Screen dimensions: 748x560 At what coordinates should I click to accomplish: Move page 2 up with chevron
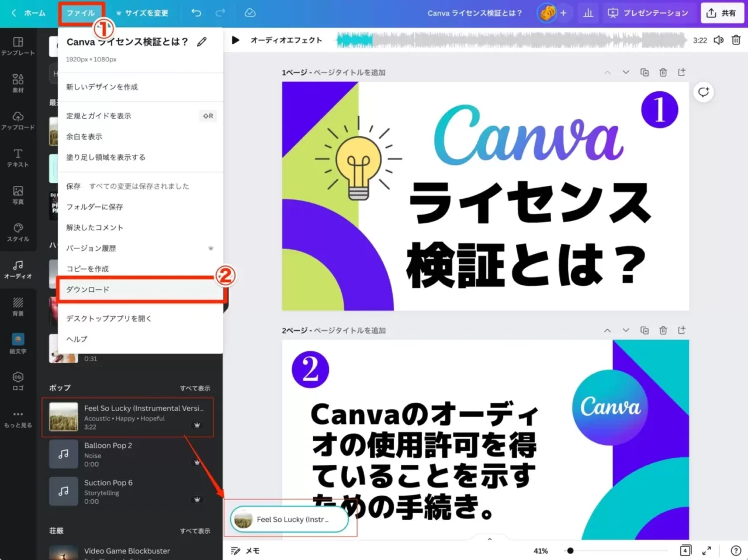tap(607, 330)
